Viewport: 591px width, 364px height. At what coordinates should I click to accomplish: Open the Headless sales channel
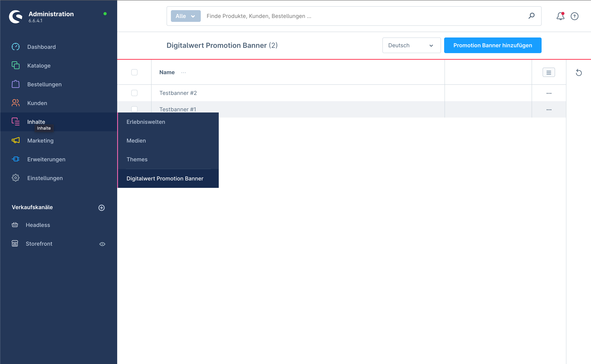pyautogui.click(x=38, y=225)
